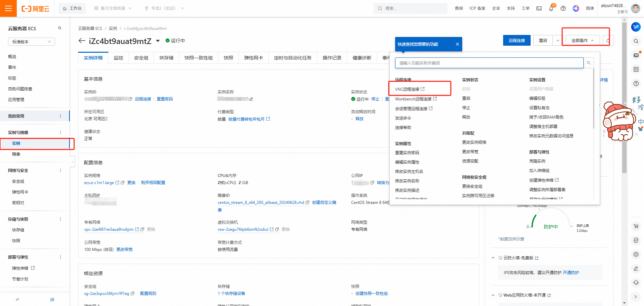The width and height of the screenshot is (644, 306).
Task: Click the blue 远程连接 button
Action: 517,40
